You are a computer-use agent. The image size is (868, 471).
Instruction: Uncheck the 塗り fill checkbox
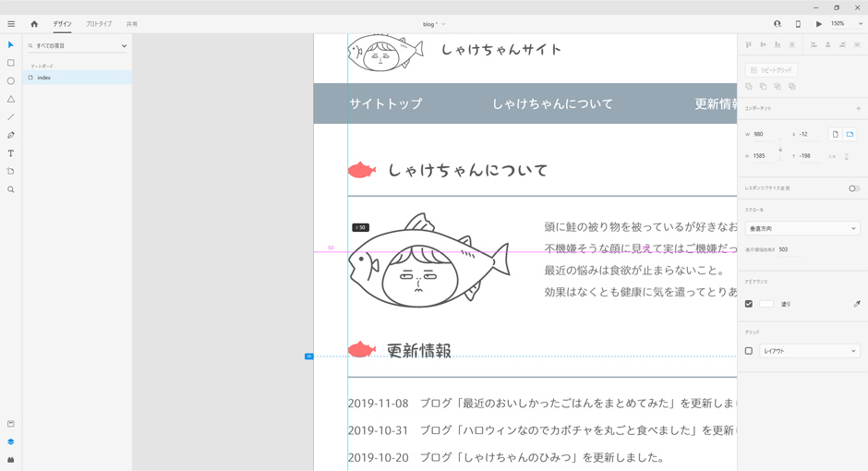(749, 304)
